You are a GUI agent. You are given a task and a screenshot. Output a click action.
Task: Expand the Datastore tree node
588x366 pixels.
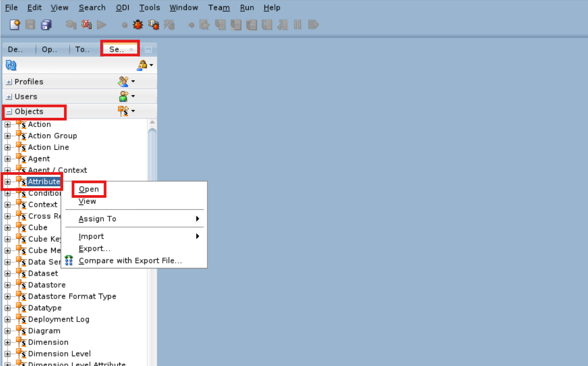click(8, 285)
